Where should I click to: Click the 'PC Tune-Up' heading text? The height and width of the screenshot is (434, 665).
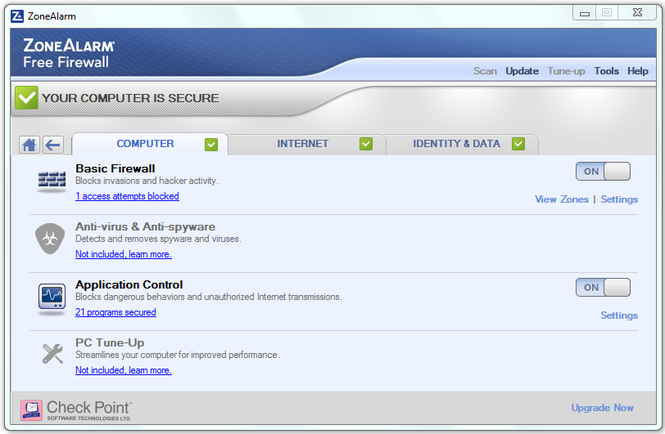(x=110, y=342)
